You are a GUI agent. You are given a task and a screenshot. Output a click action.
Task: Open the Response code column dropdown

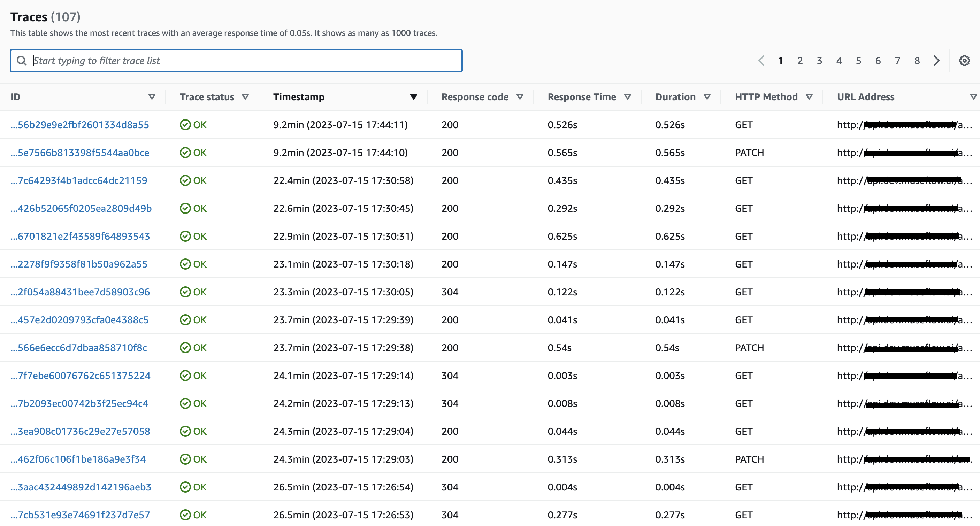(x=520, y=96)
